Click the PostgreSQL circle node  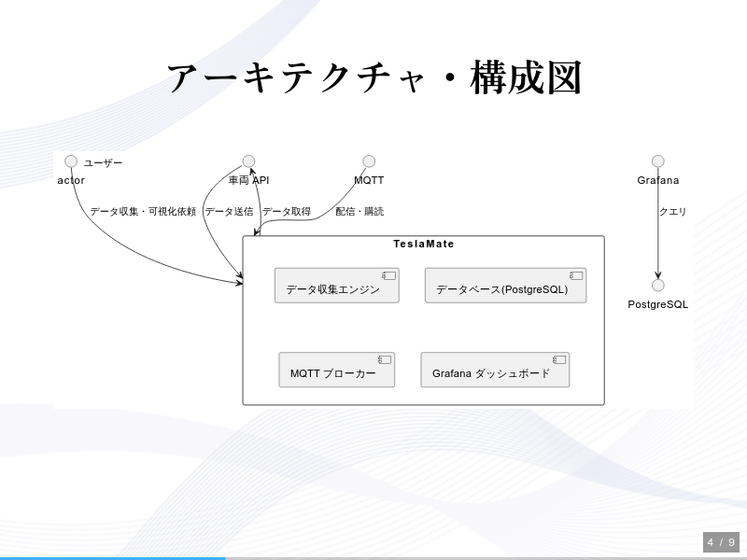coord(658,286)
